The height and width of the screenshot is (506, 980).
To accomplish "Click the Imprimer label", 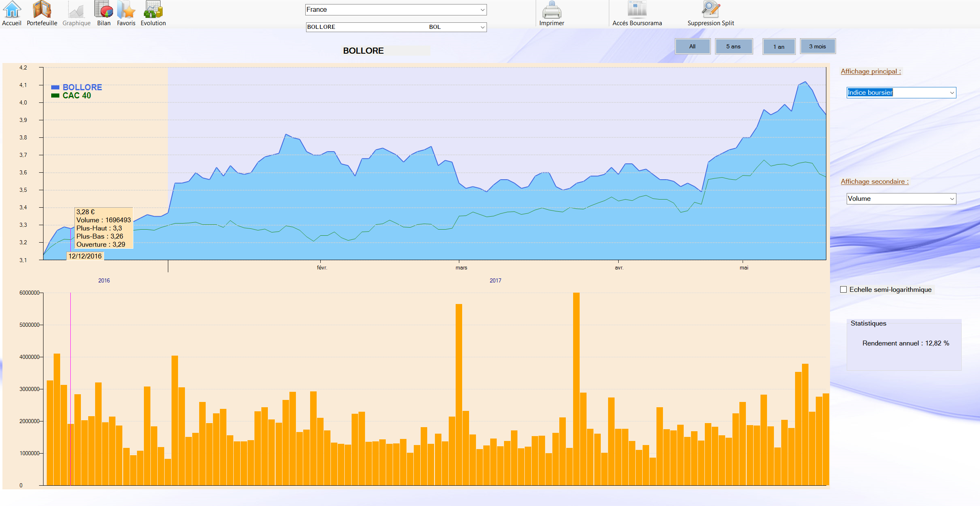I will 552,23.
